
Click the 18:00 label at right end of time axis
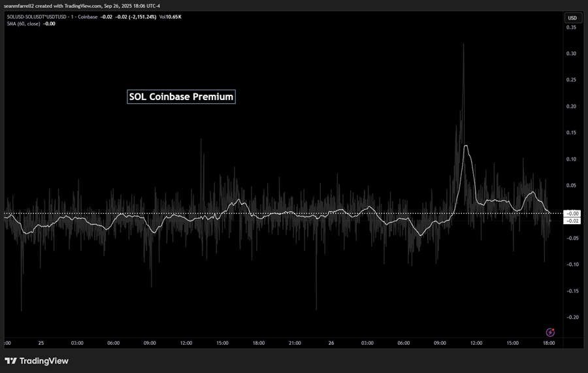pos(549,342)
